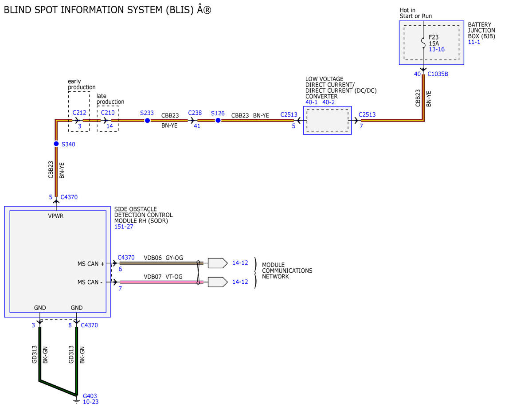Select the S126 splice dot

[218, 120]
